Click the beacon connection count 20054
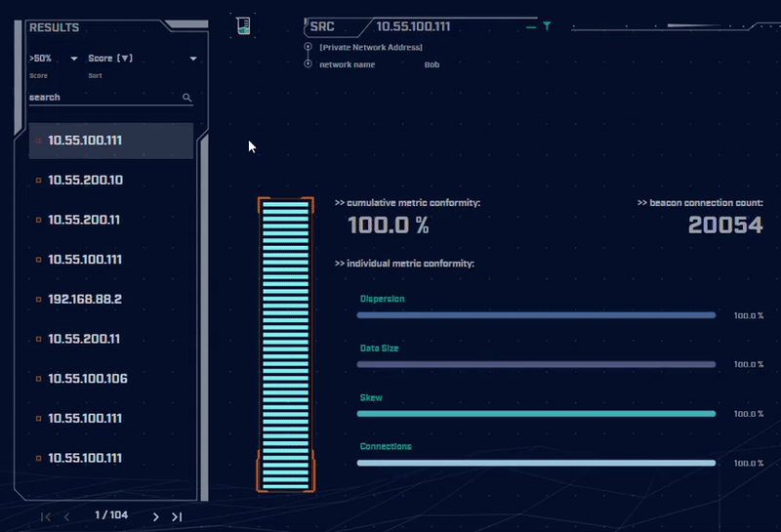This screenshot has height=532, width=781. pos(725,225)
